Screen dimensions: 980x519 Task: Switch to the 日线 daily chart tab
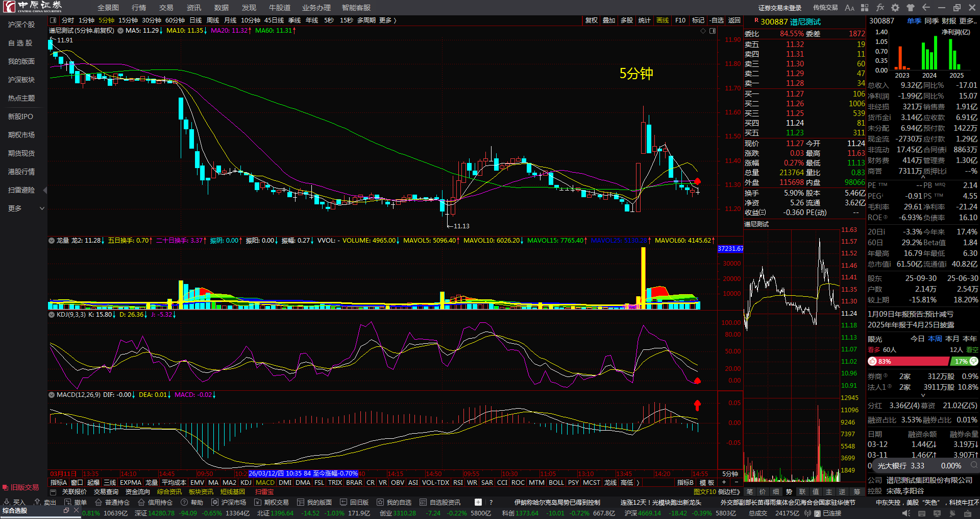195,20
